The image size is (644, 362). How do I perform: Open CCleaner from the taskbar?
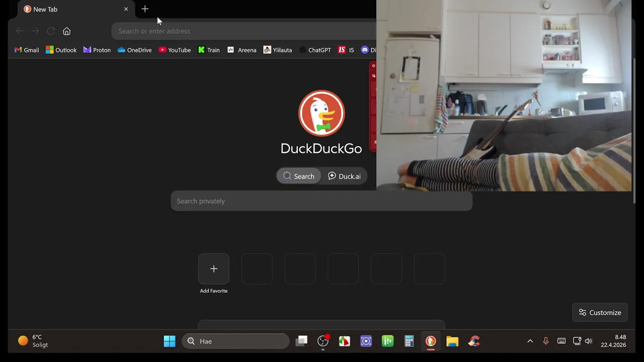474,341
